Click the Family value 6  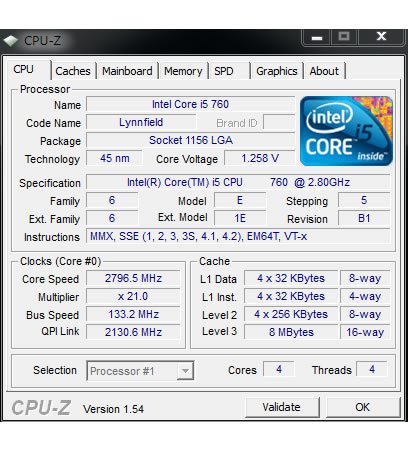112,200
